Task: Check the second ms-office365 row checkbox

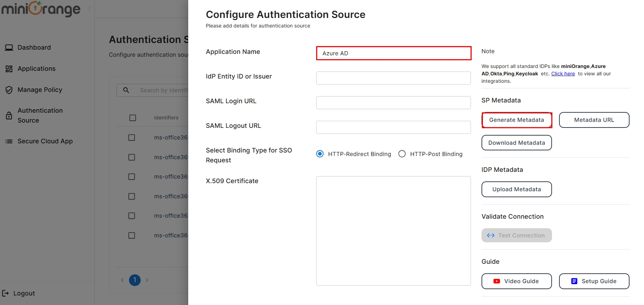Action: (x=132, y=157)
